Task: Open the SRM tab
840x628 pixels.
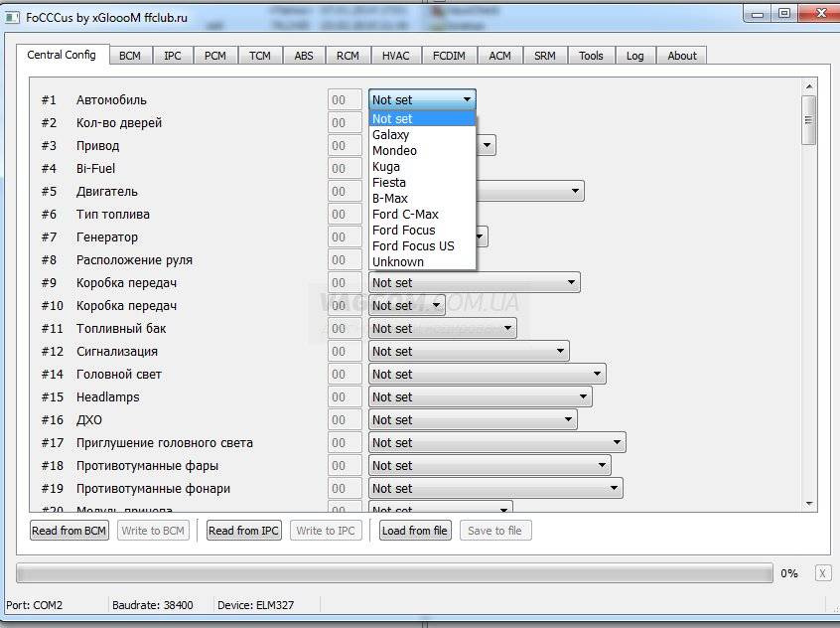Action: point(545,56)
